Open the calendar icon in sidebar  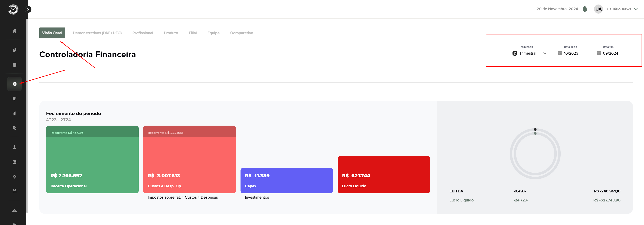click(14, 191)
